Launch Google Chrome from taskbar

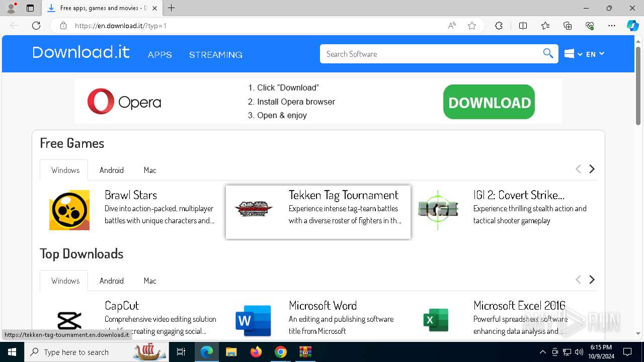281,352
